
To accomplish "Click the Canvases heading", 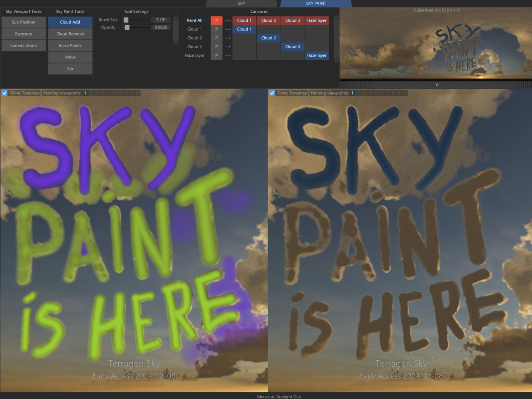I will (259, 12).
